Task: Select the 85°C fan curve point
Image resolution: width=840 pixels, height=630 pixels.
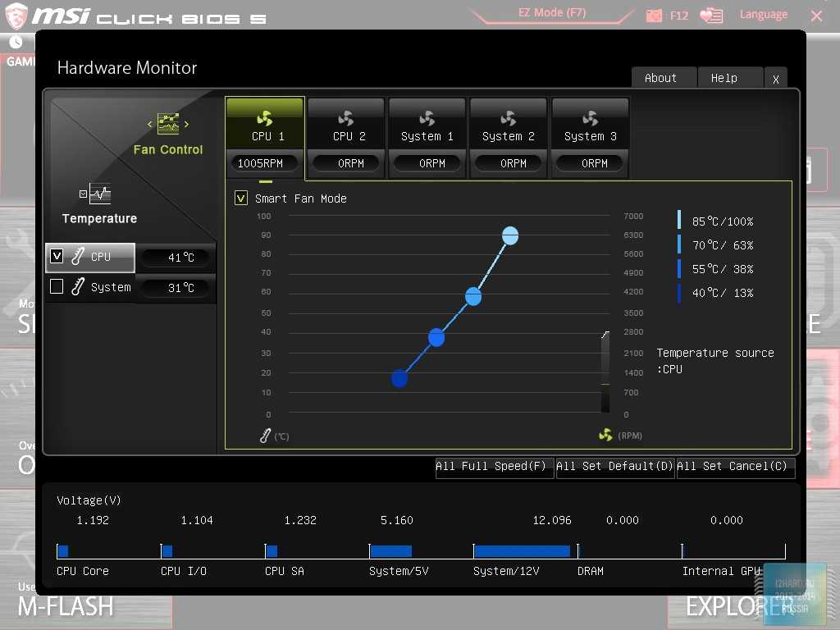Action: 510,235
